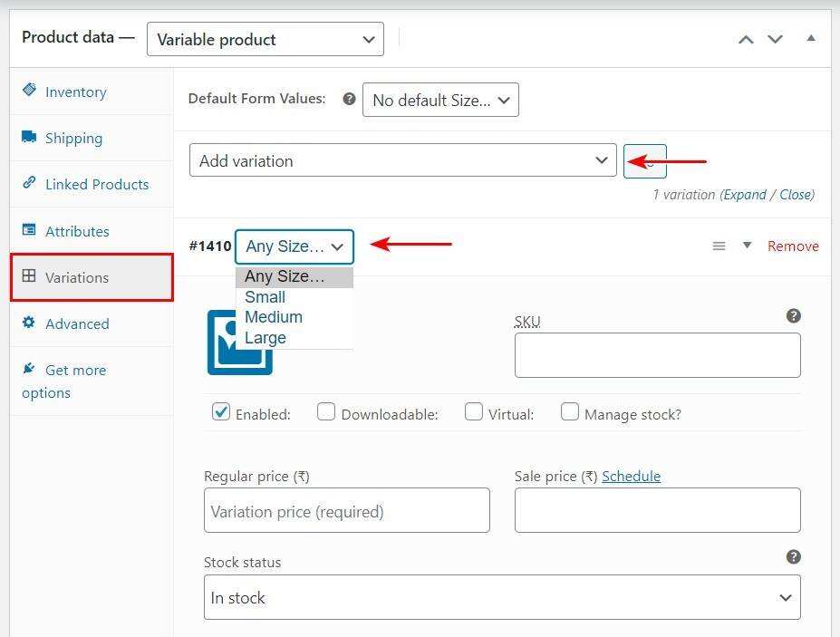This screenshot has width=840, height=637.
Task: Open the Variable product type dropdown
Action: (x=265, y=39)
